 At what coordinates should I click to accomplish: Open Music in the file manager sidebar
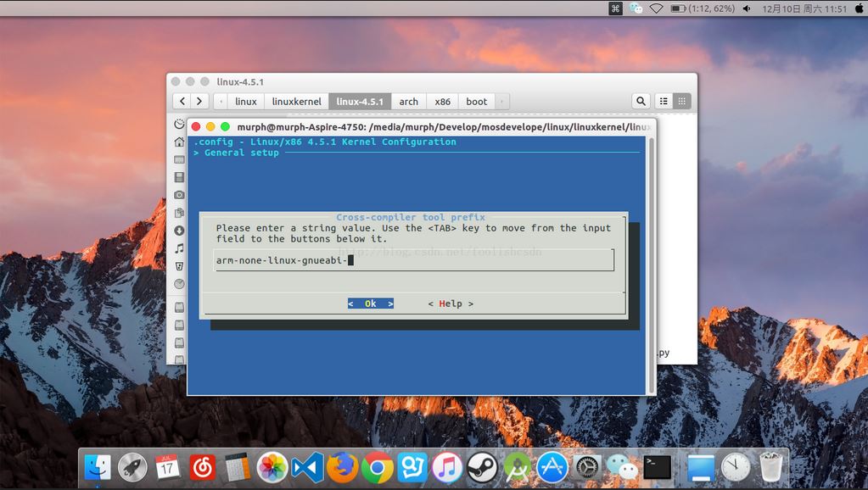click(179, 248)
